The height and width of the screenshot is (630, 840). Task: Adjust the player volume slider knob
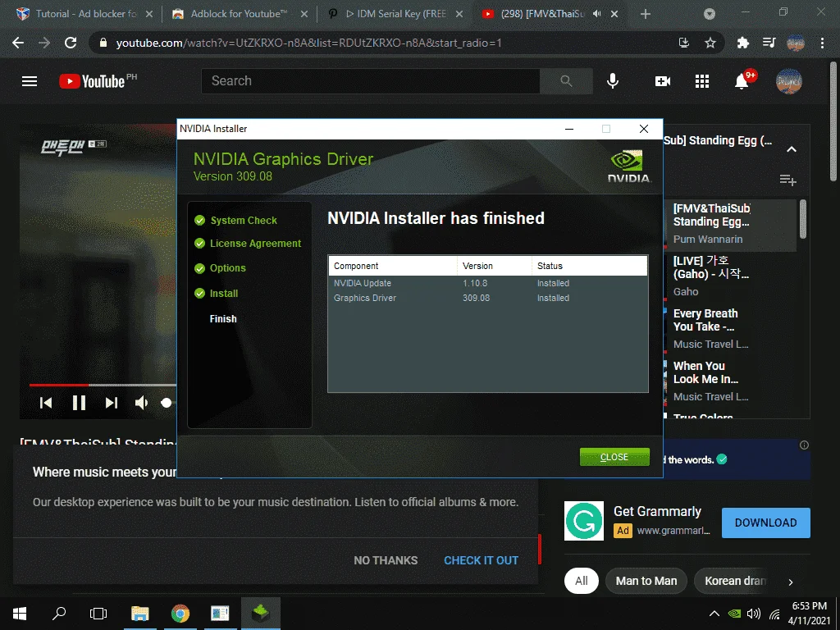167,403
